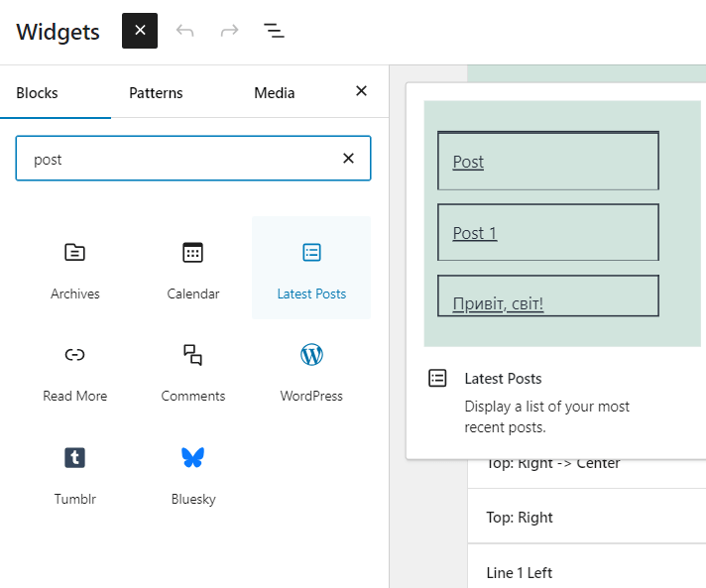Click the 'Post 1' link in preview

click(x=475, y=233)
